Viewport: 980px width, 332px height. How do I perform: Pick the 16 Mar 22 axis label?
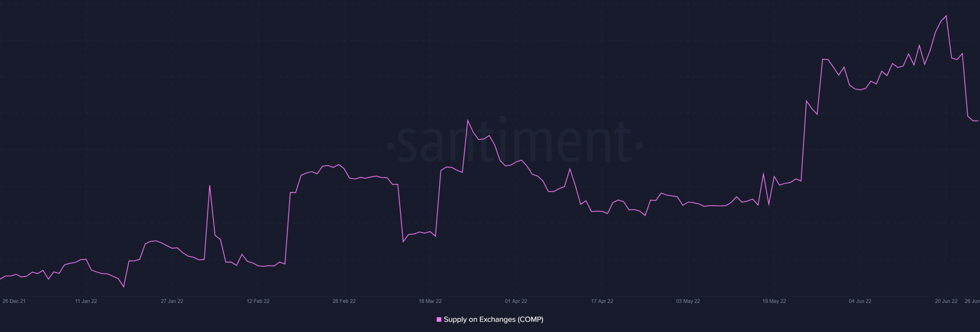[430, 301]
